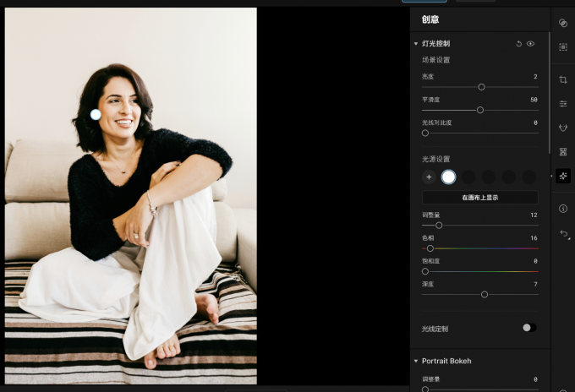Open the info icon in sidebar
The image size is (575, 392).
click(563, 209)
